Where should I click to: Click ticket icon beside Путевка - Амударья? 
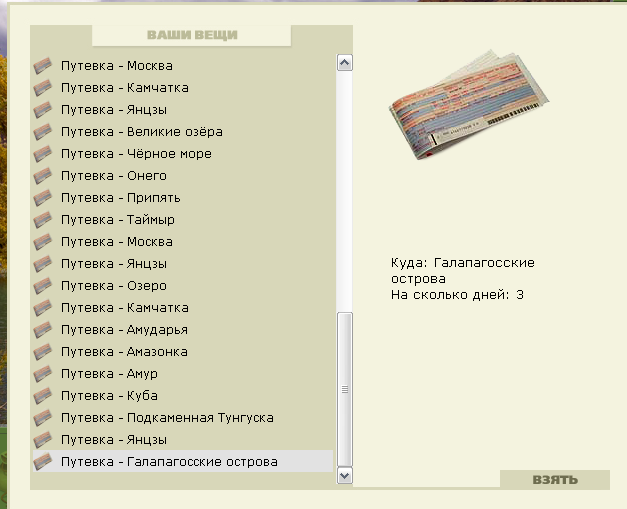tap(42, 329)
